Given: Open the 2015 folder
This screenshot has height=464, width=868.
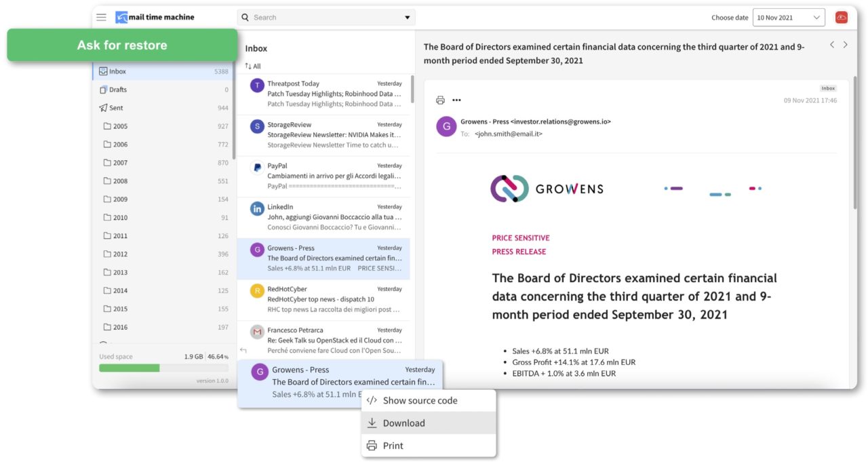Looking at the screenshot, I should click(x=163, y=309).
